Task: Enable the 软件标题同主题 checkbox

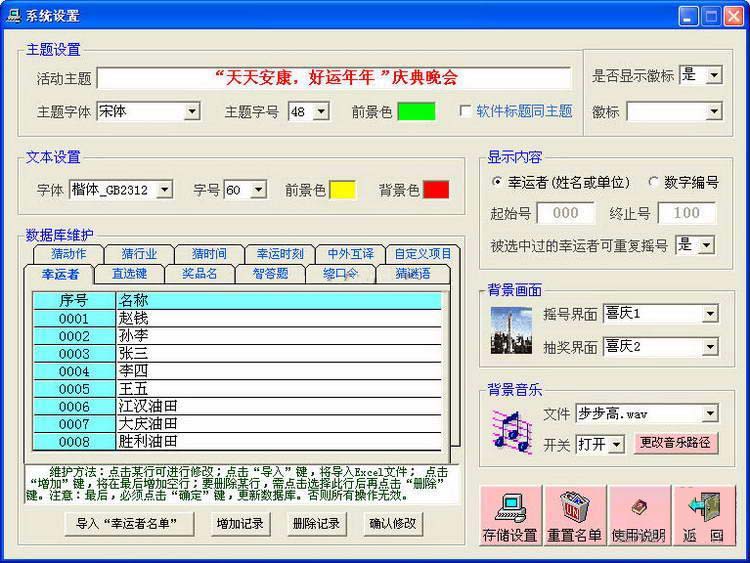Action: click(x=465, y=111)
